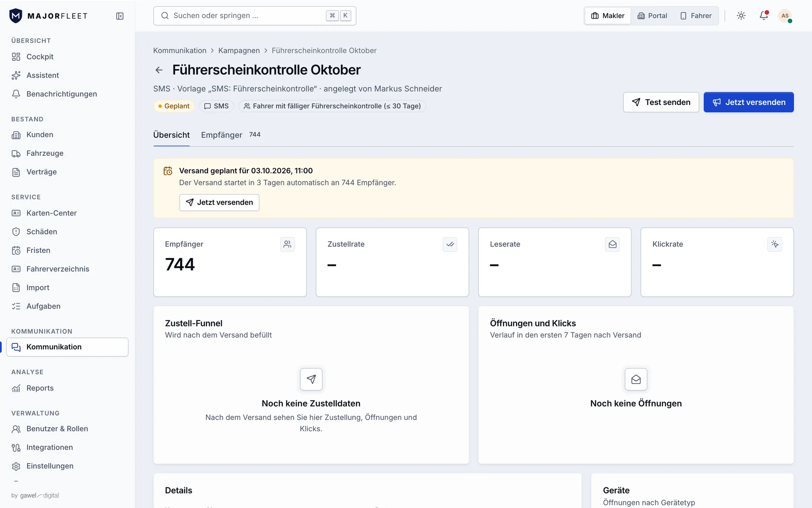Go to Benachrichtigungen in the sidebar
The image size is (812, 508).
(67, 94)
